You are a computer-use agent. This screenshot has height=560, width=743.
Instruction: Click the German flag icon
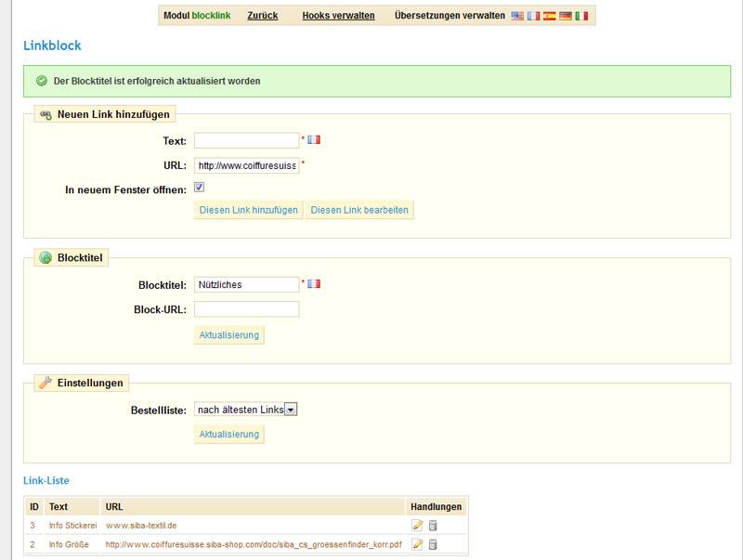[566, 16]
